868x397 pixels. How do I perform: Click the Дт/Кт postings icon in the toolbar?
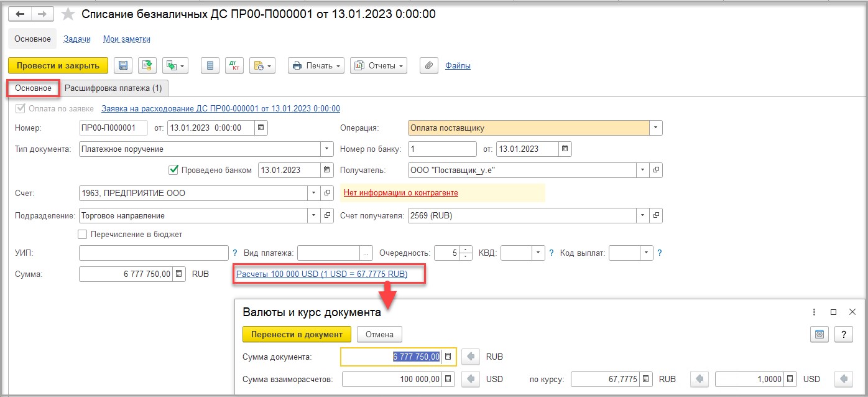(234, 65)
